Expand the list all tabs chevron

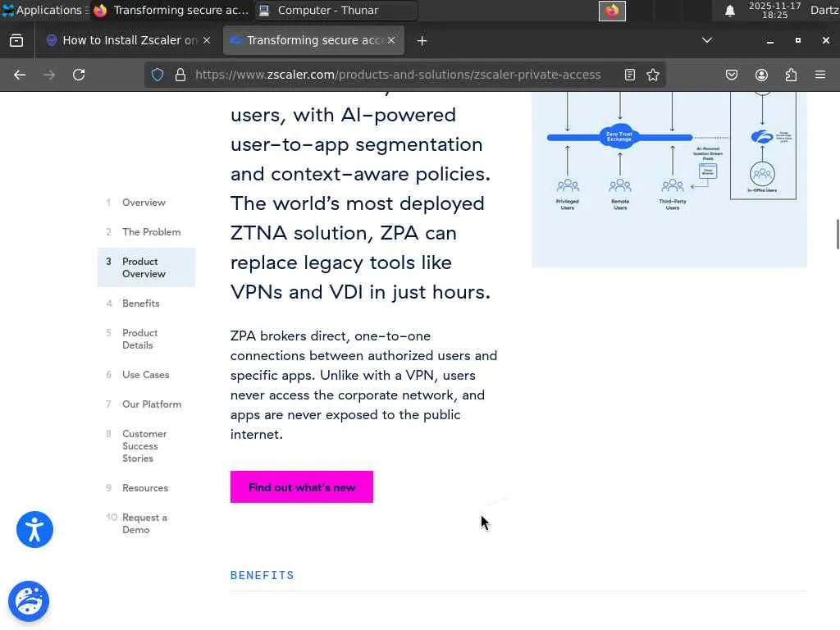click(x=707, y=40)
